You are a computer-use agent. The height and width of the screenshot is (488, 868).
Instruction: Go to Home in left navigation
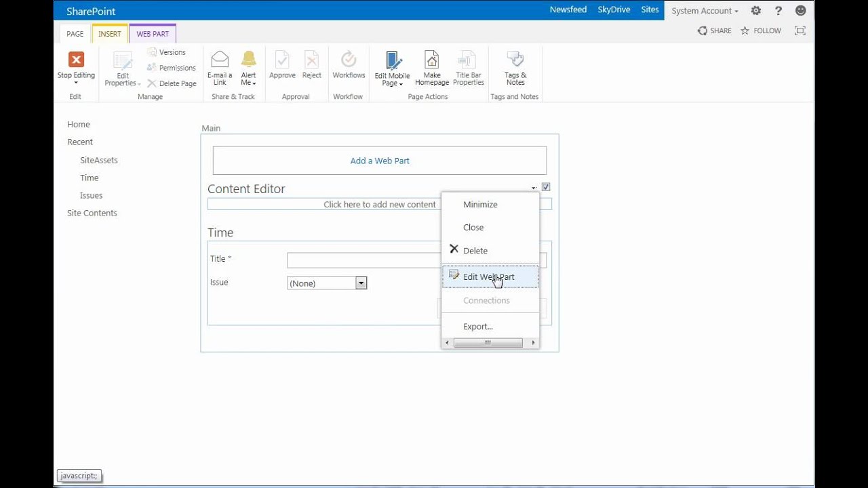pos(79,125)
